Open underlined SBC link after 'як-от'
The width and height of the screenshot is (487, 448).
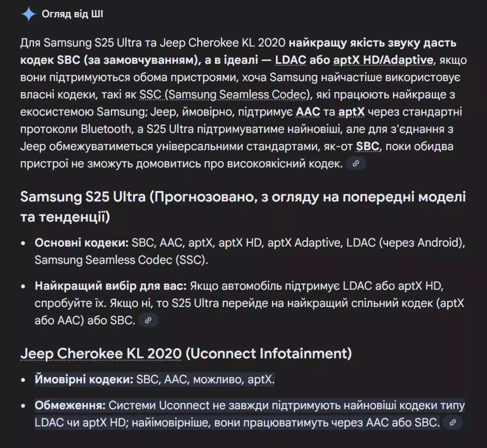368,146
